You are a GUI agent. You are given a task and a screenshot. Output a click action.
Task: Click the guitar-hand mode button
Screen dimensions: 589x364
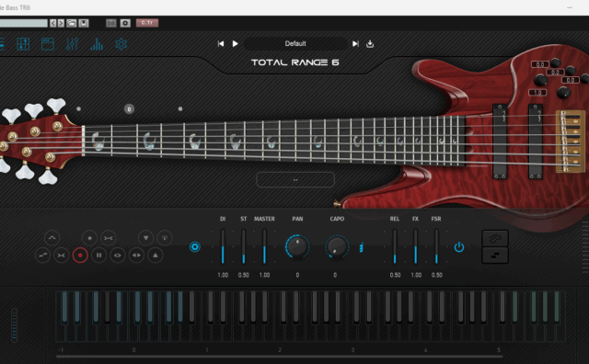[x=495, y=238]
